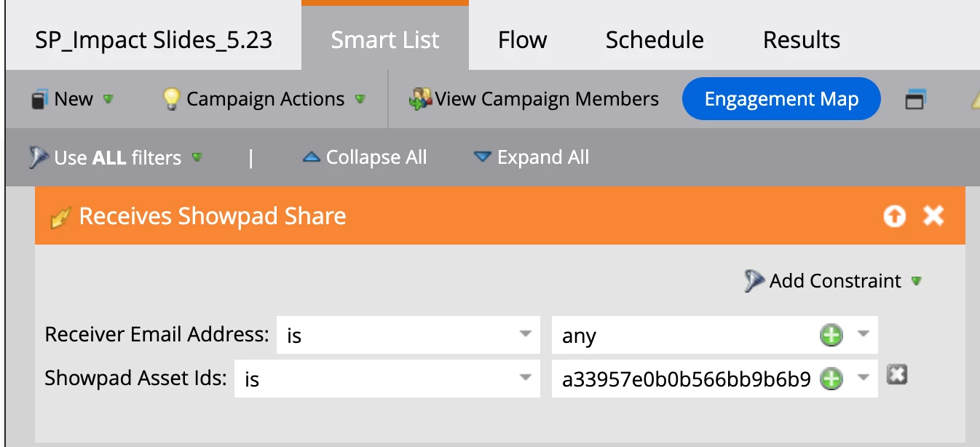
Task: Remove the Showpad Asset Ids constraint
Action: point(897,375)
